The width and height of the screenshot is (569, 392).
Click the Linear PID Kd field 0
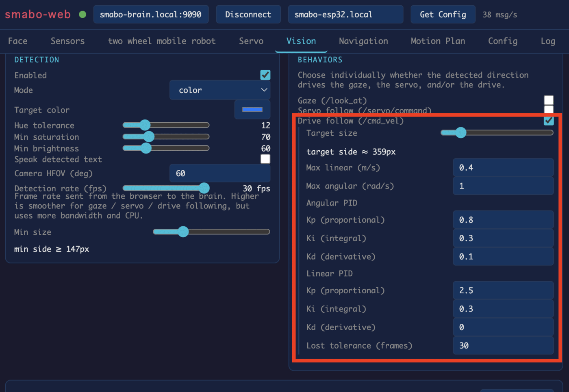tap(503, 327)
